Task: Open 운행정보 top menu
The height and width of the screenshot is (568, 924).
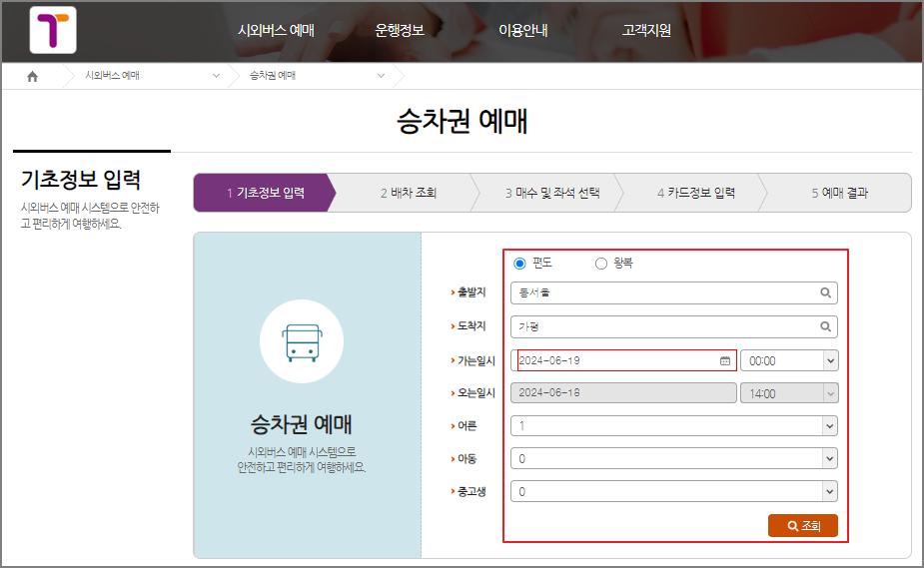Action: point(400,30)
